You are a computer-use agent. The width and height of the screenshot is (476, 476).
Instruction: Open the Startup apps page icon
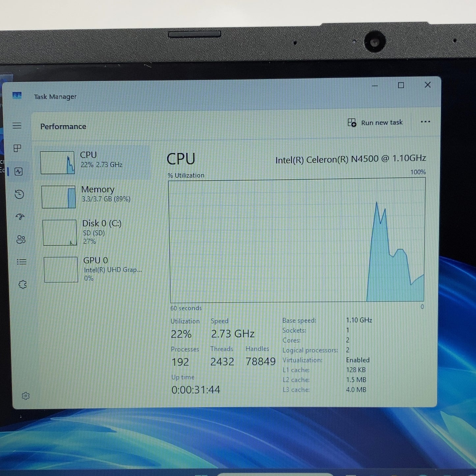(20, 217)
